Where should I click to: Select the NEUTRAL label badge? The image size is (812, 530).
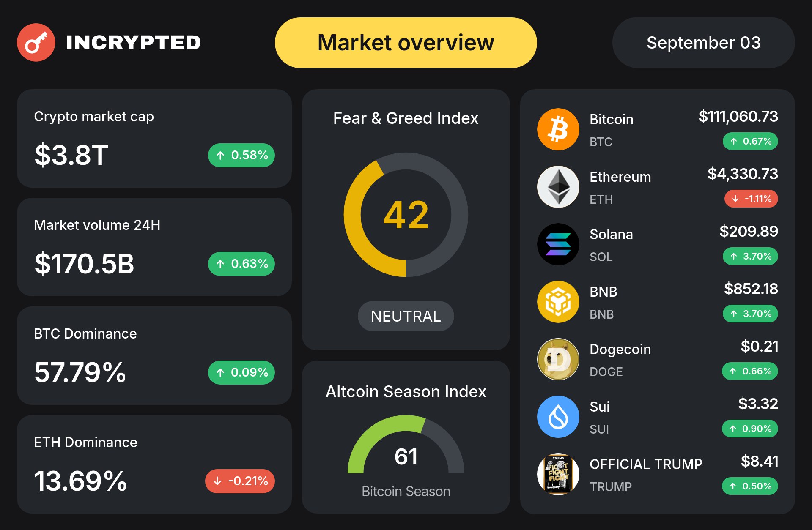(406, 316)
